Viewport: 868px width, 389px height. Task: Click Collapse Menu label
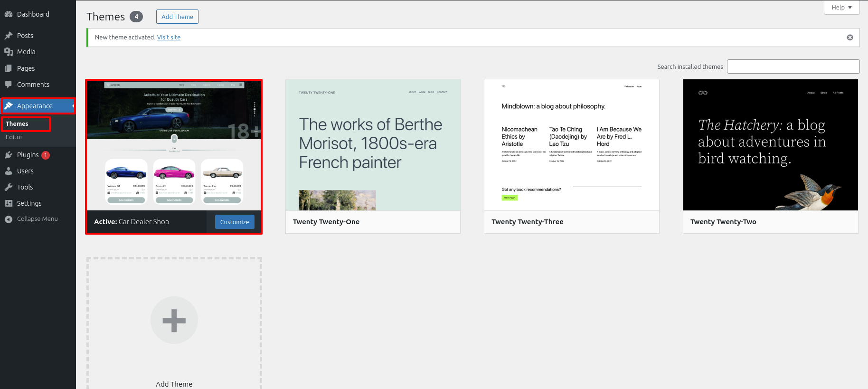click(x=38, y=219)
